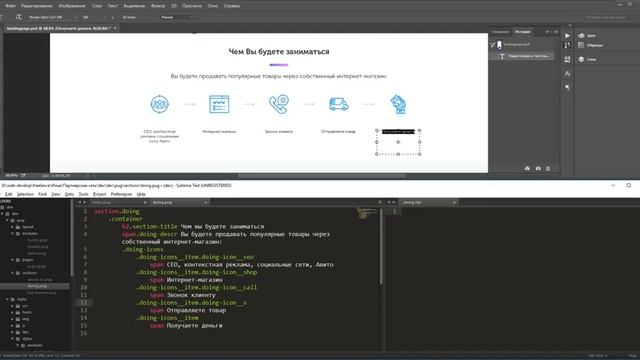Open the Справка menu in Photoshop
Image resolution: width=640 pixels, height=360 pixels.
pos(231,6)
